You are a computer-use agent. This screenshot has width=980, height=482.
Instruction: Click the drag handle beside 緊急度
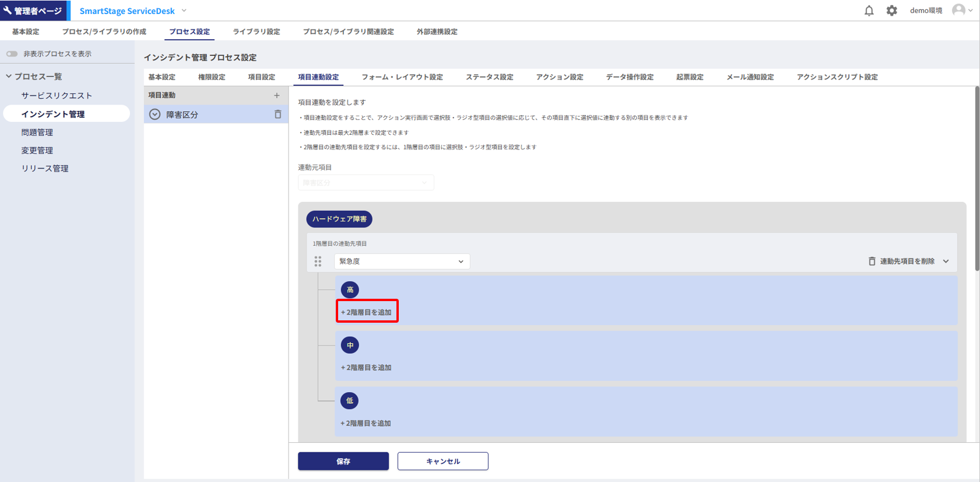pos(318,261)
